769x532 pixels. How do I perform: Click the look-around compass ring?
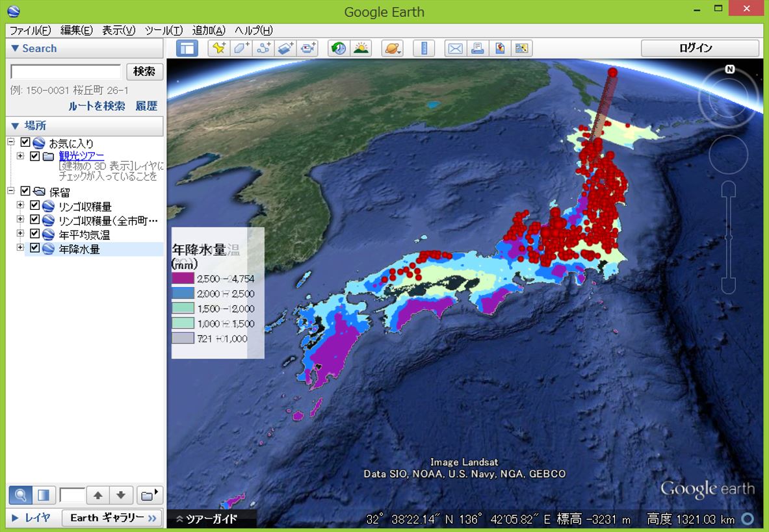[729, 97]
